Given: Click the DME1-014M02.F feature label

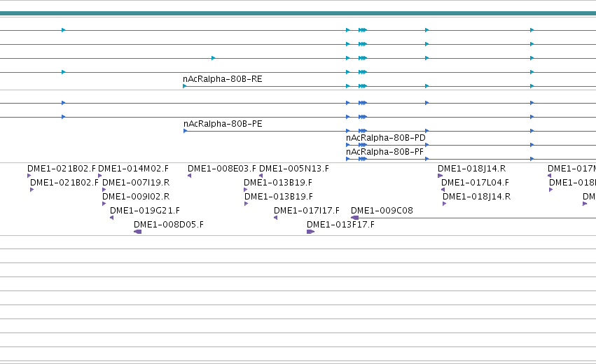Looking at the screenshot, I should click(x=133, y=169).
